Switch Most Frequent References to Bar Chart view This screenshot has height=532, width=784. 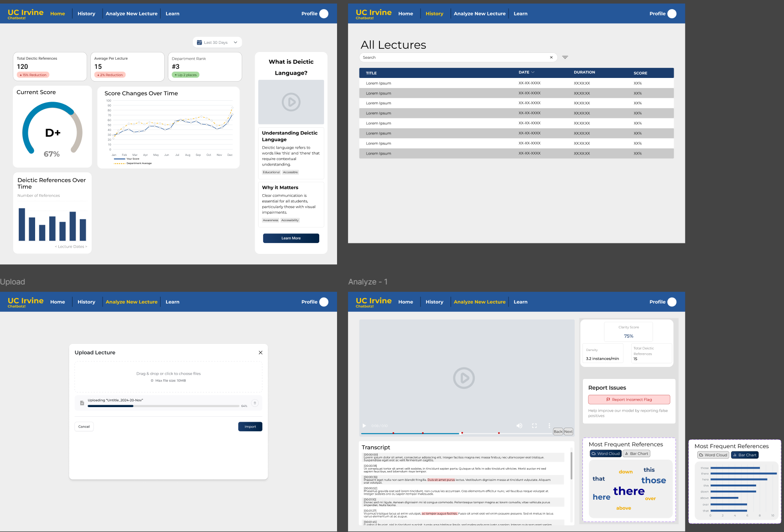click(636, 453)
